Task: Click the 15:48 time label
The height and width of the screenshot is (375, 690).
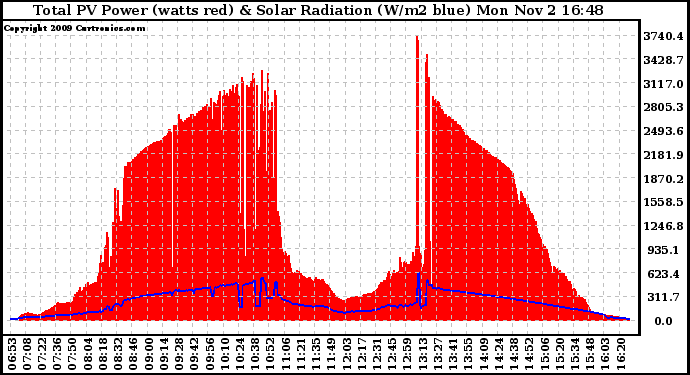Action: coord(590,354)
